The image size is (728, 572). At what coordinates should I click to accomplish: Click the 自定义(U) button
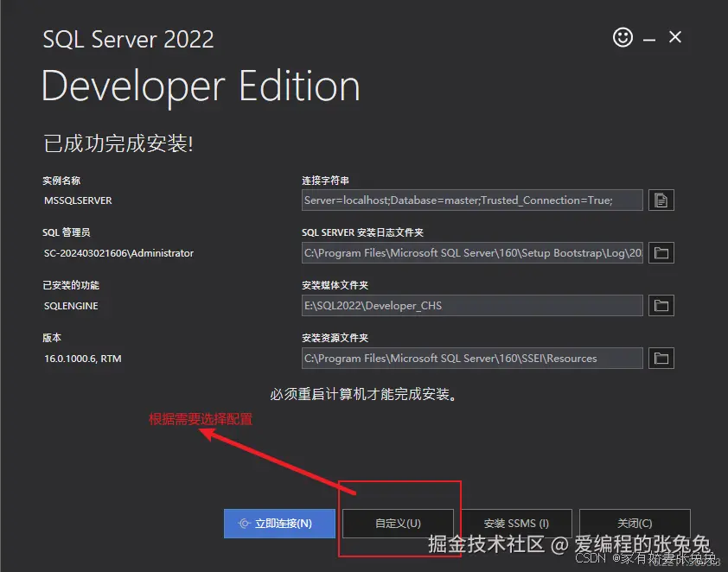(398, 524)
